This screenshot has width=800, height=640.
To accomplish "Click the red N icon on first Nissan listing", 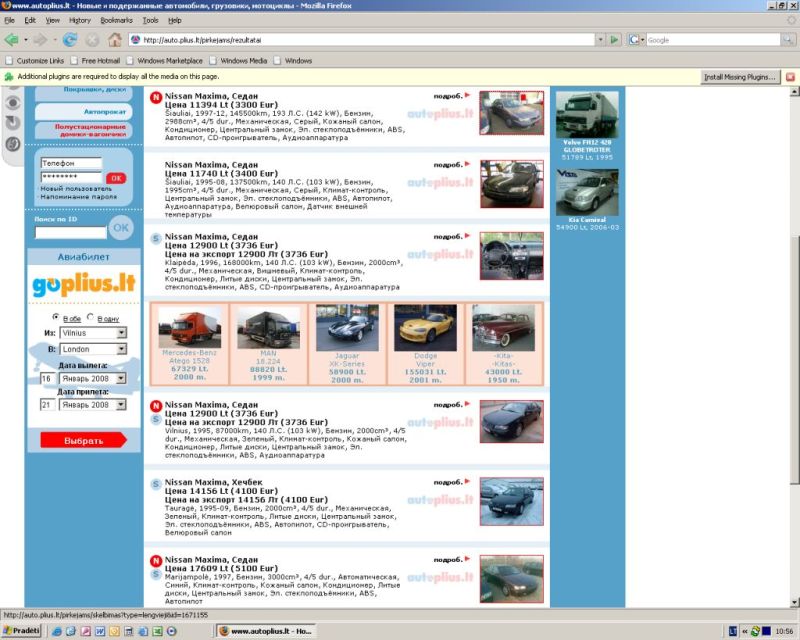I will pos(155,98).
